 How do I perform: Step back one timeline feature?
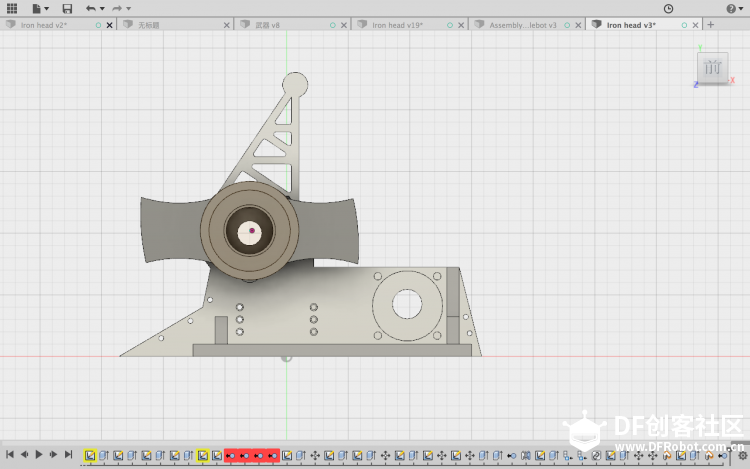(24, 455)
